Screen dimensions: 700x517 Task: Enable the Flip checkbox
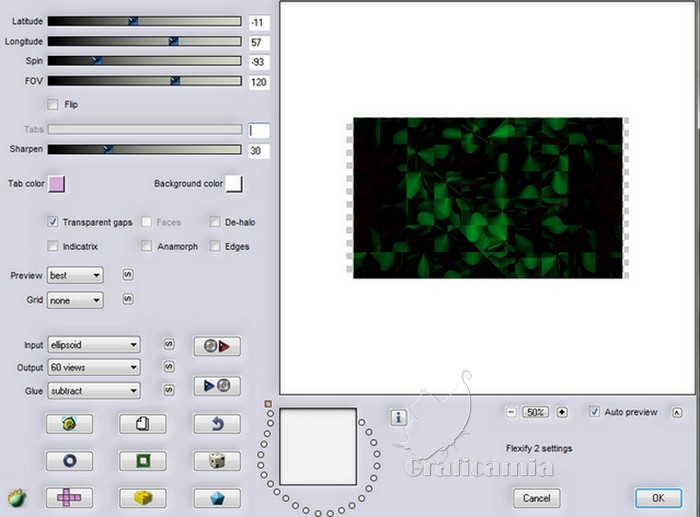click(53, 104)
